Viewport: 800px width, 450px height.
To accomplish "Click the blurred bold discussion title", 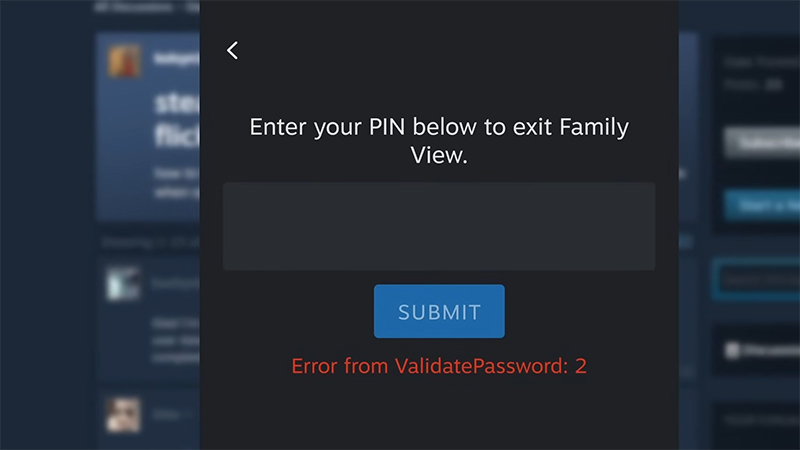I will coord(176,118).
